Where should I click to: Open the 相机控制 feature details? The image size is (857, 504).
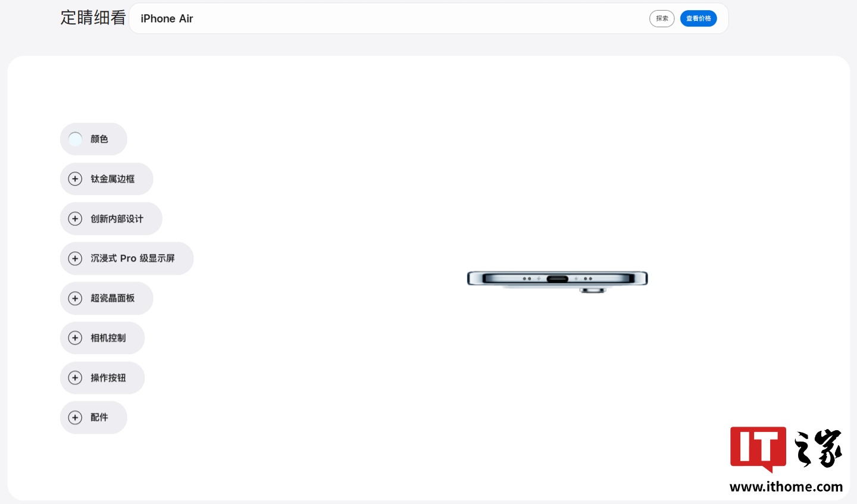(x=102, y=338)
